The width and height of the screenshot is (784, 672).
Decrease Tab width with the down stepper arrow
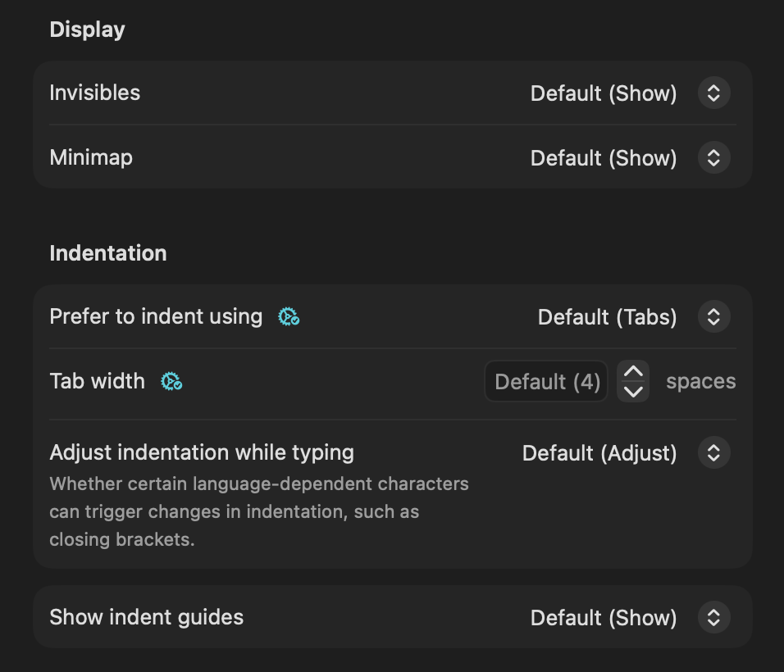[x=633, y=392]
